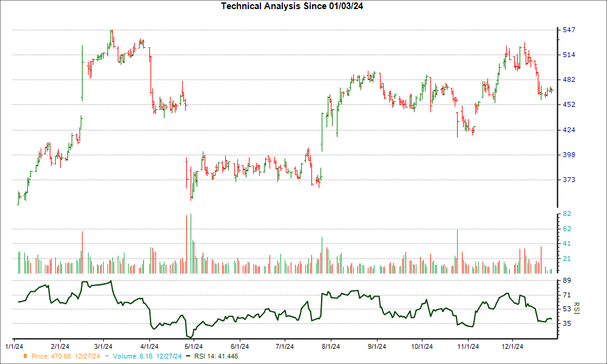Click the 82 volume axis label

pyautogui.click(x=566, y=214)
